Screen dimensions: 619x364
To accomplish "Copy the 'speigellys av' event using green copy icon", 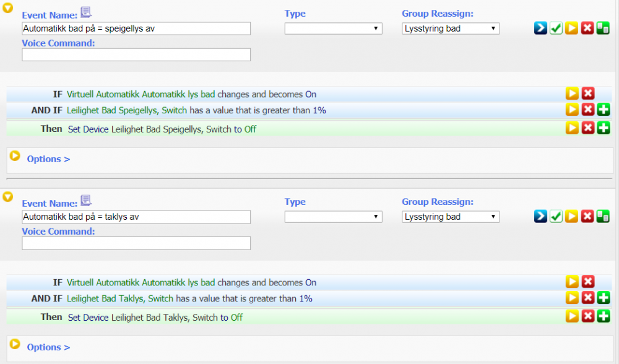I will coord(603,28).
